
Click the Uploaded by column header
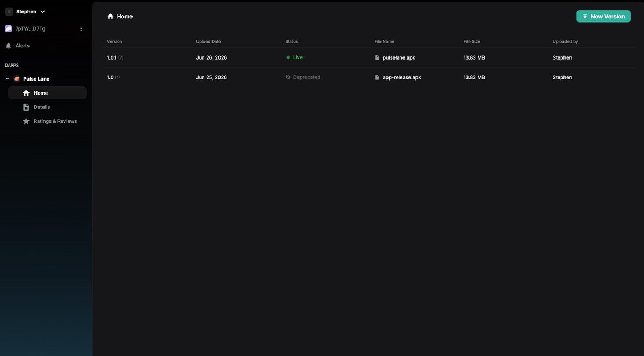[565, 41]
